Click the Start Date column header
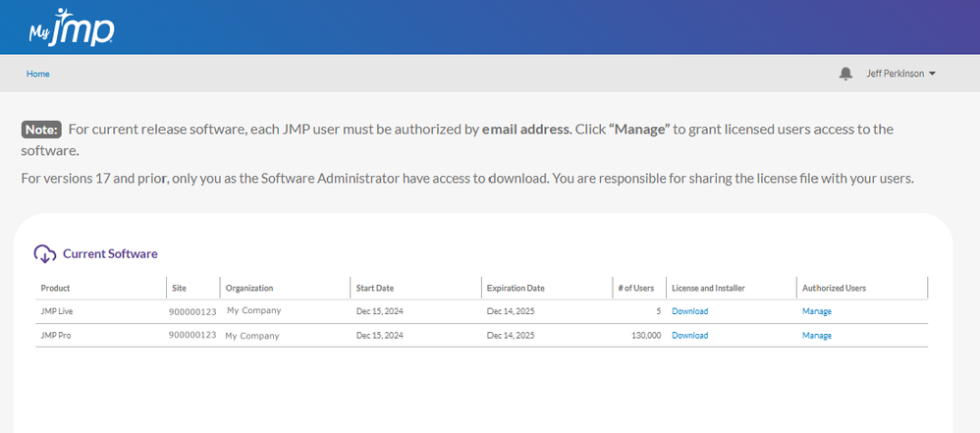Image resolution: width=980 pixels, height=433 pixels. pyautogui.click(x=375, y=288)
